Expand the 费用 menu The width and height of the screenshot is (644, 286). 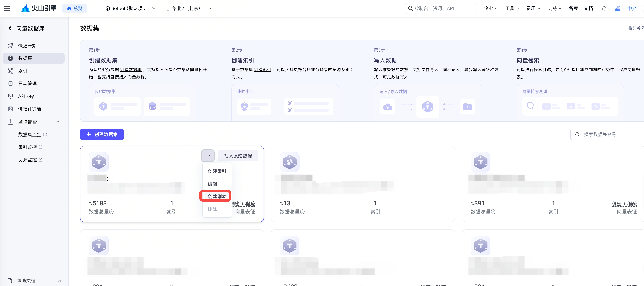[533, 8]
